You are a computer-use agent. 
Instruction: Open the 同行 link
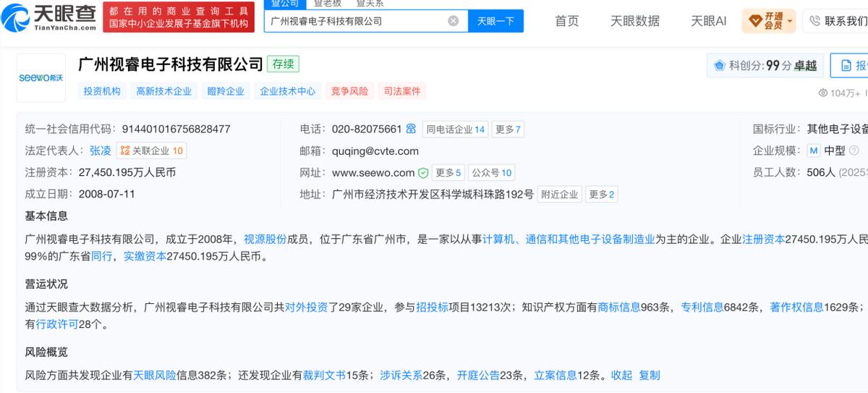[102, 256]
